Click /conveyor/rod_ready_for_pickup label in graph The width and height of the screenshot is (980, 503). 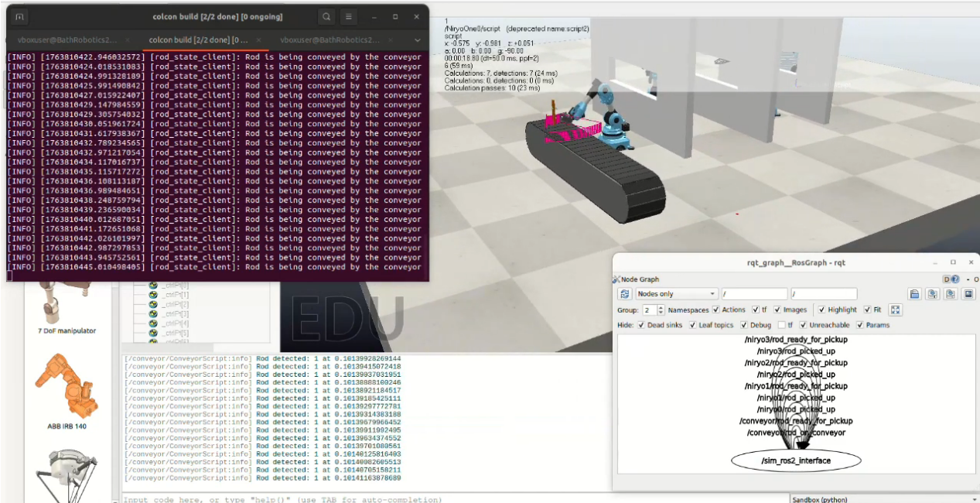[x=796, y=421]
